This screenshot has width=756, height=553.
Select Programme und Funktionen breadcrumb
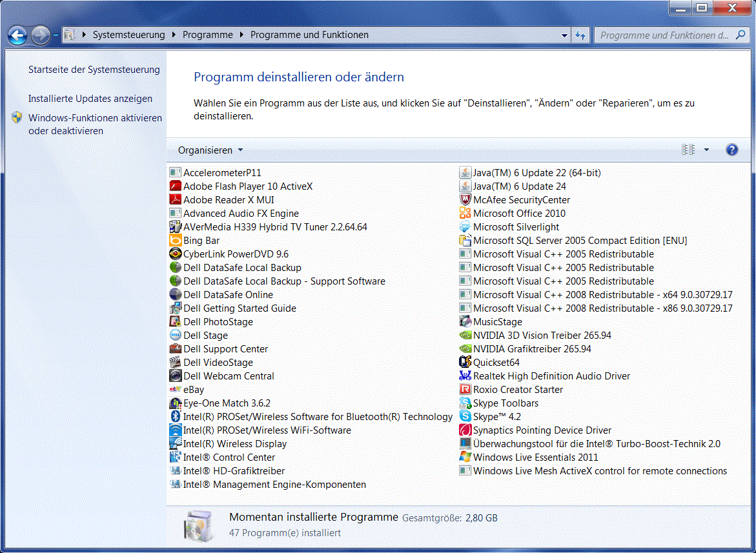coord(309,35)
